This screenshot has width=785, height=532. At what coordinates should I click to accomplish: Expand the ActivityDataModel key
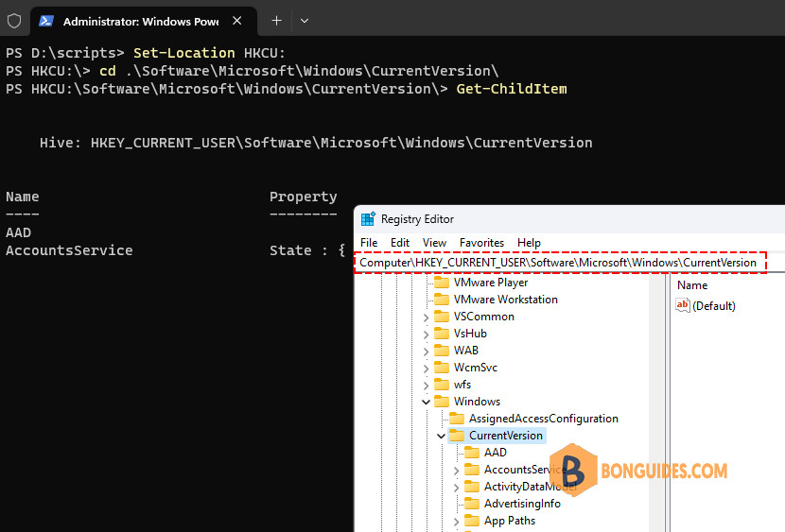point(456,488)
